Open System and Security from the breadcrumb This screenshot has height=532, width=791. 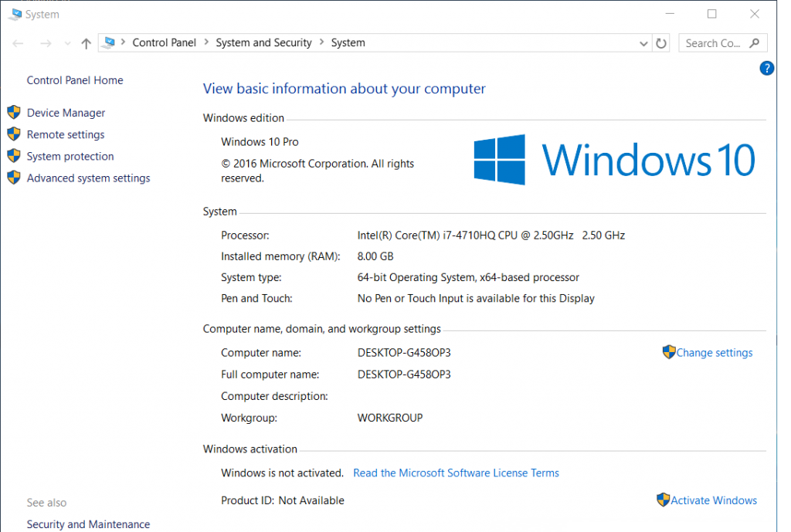point(263,42)
